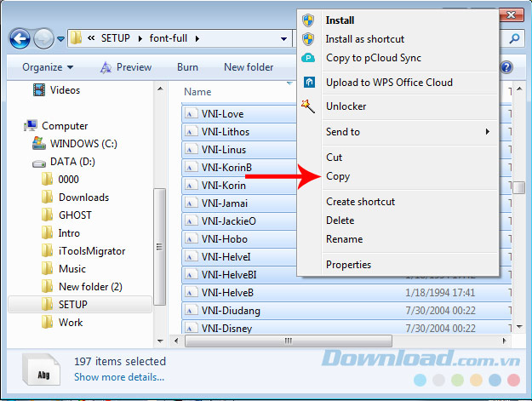The image size is (532, 401).
Task: Click the navigation pane vertical scrollbar
Action: pyautogui.click(x=160, y=247)
